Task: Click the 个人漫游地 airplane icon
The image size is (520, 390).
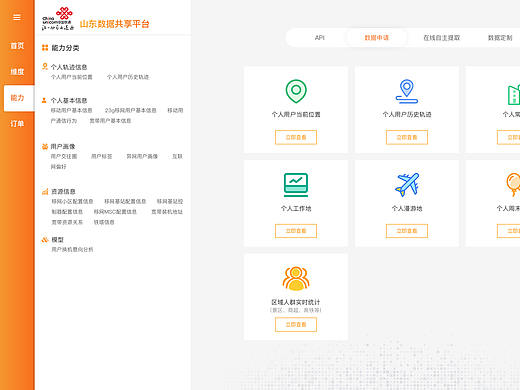Action: point(407,185)
